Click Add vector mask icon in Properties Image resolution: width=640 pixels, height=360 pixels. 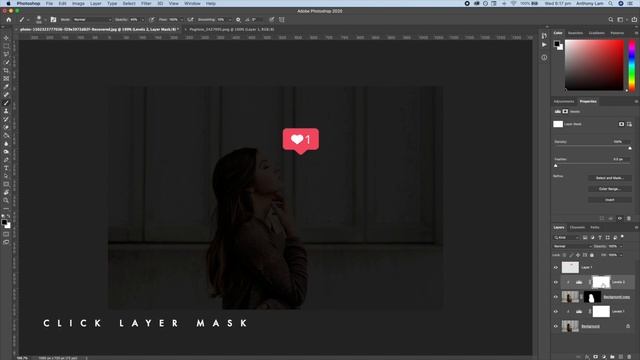tap(629, 124)
